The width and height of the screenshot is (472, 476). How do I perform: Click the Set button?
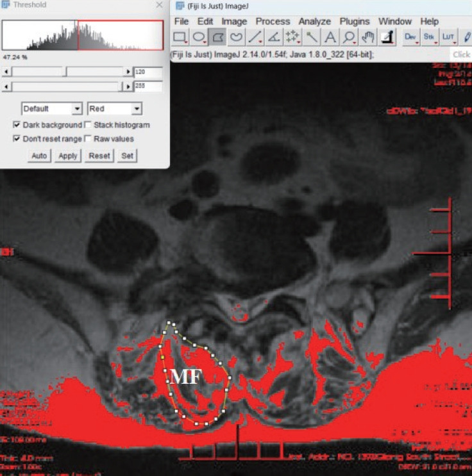point(127,156)
